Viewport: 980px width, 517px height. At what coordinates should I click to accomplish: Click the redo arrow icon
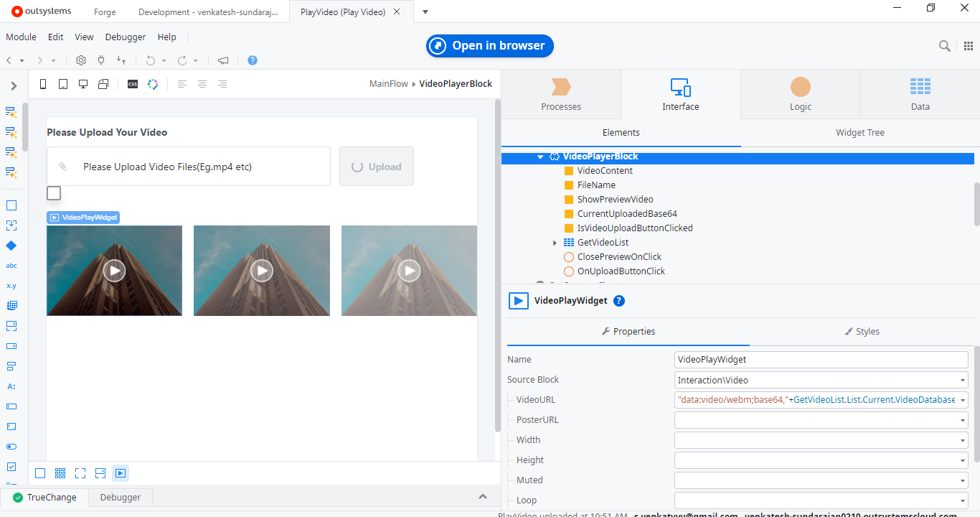pos(182,61)
